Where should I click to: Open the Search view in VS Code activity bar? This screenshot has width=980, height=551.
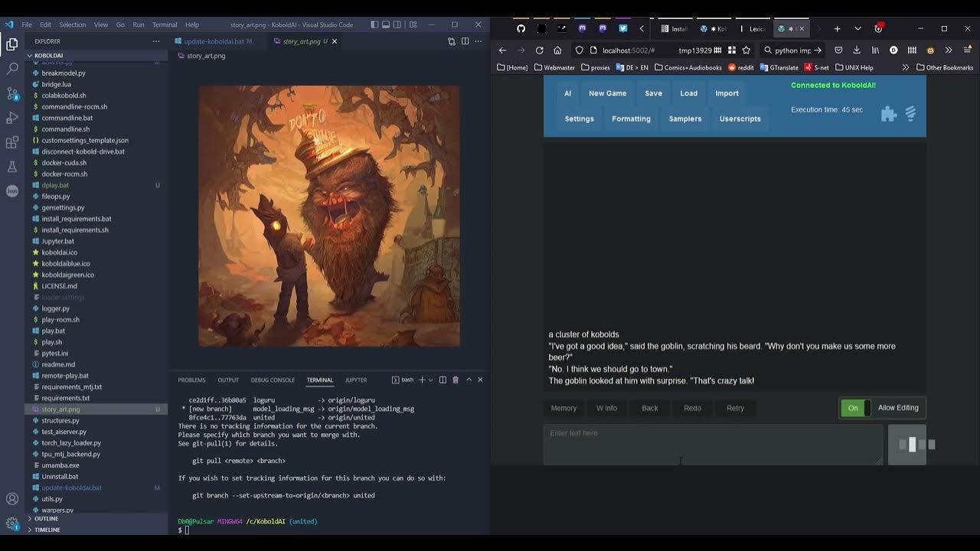click(x=12, y=69)
